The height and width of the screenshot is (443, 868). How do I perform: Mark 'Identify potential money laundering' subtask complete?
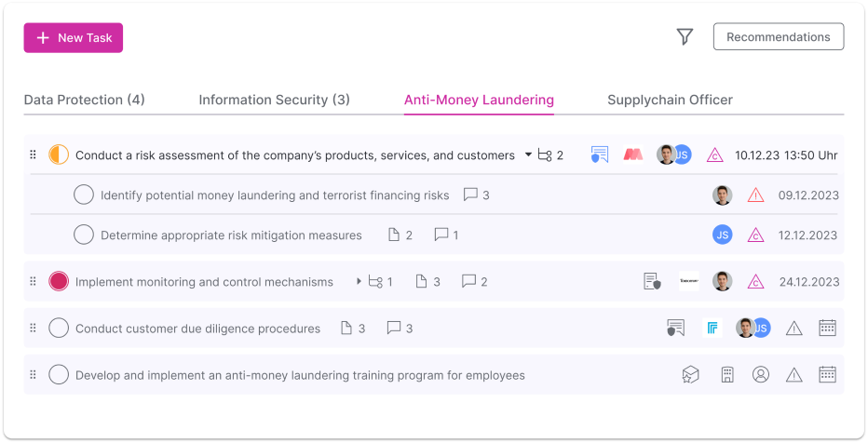pyautogui.click(x=84, y=195)
